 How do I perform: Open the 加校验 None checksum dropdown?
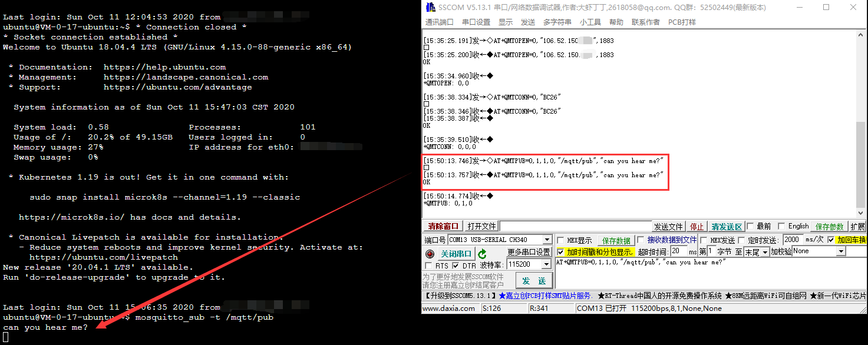click(841, 251)
